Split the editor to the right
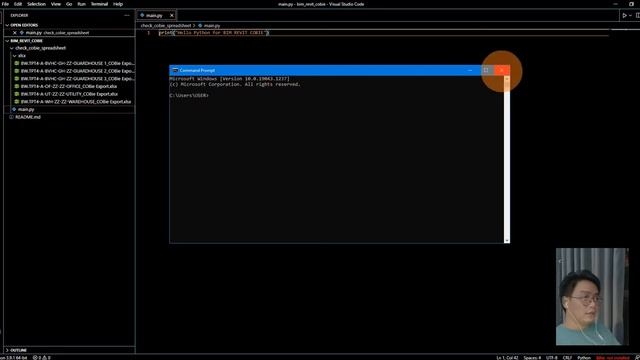The width and height of the screenshot is (640, 360). pyautogui.click(x=638, y=16)
